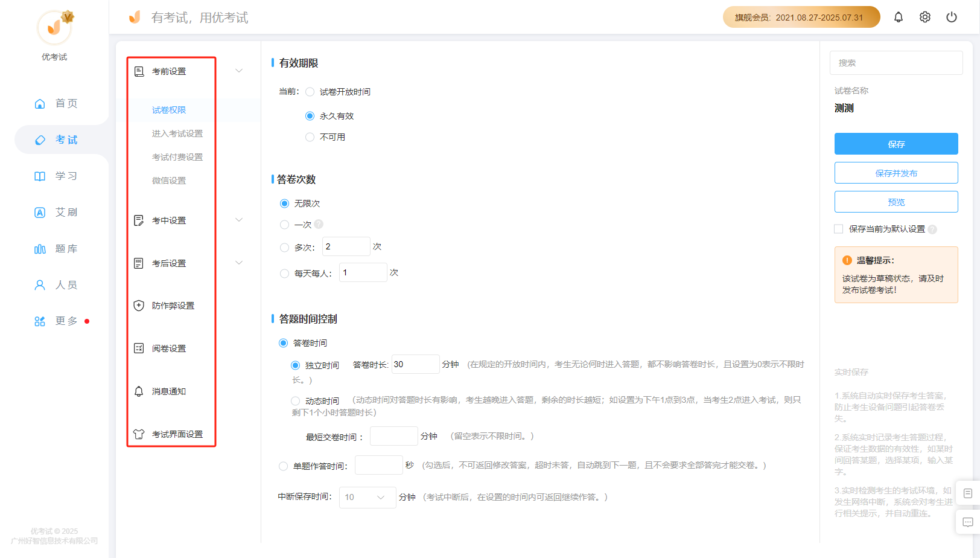This screenshot has height=558, width=980.
Task: Open 考试付费设置 submenu item
Action: pos(177,157)
